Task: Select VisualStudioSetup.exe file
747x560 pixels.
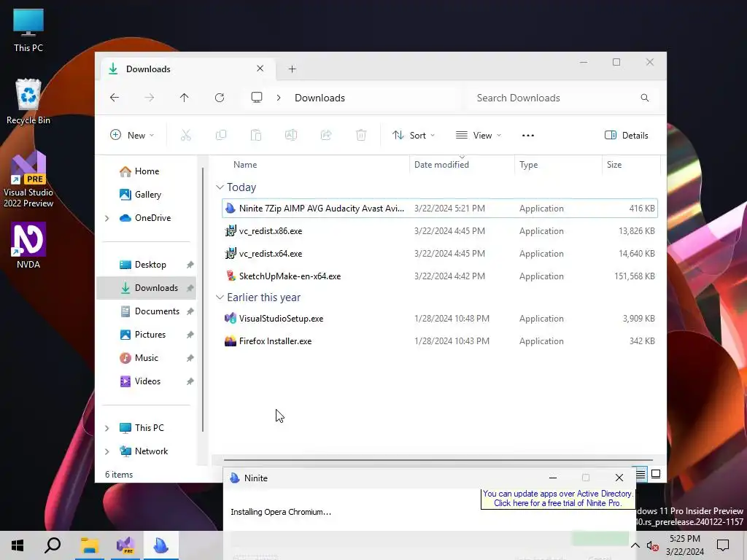Action: [439, 319]
